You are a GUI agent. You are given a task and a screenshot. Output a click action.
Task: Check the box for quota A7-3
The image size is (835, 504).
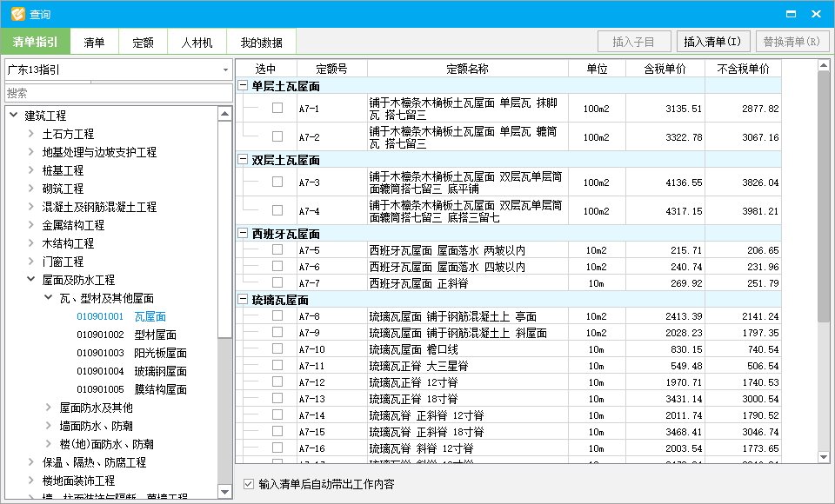pyautogui.click(x=277, y=182)
